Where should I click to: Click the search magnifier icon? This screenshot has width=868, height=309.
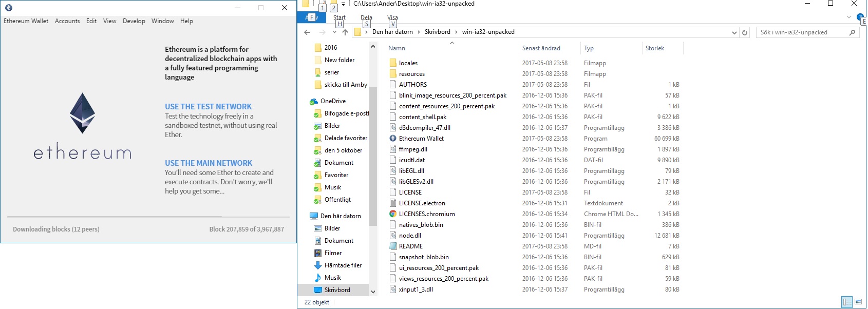pyautogui.click(x=852, y=32)
